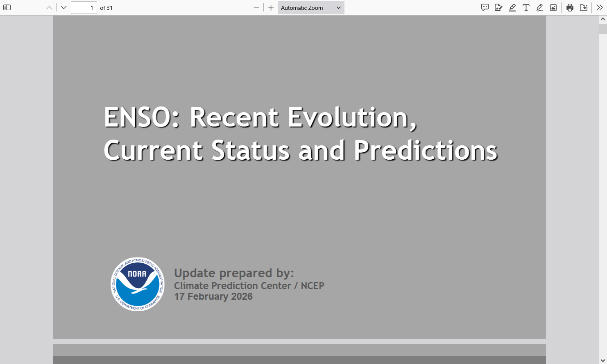Go to the previous page
Viewport: 607px width, 364px height.
pyautogui.click(x=49, y=7)
